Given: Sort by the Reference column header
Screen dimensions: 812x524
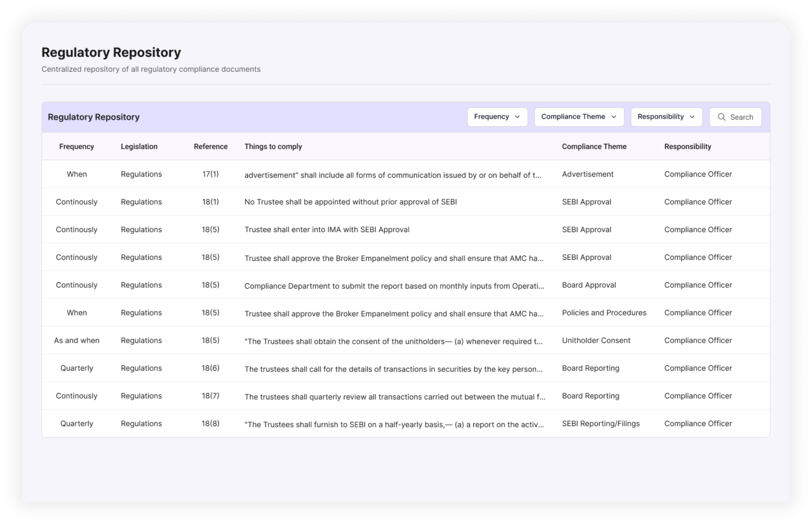Looking at the screenshot, I should tap(211, 146).
